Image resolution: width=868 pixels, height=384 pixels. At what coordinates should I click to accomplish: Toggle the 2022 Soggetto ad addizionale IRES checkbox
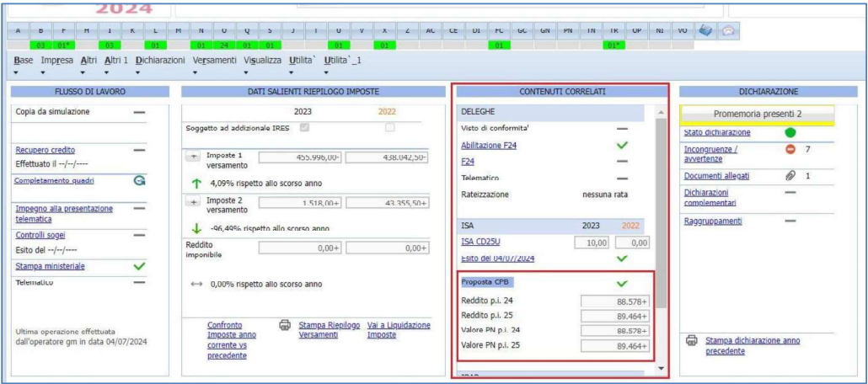pos(389,127)
